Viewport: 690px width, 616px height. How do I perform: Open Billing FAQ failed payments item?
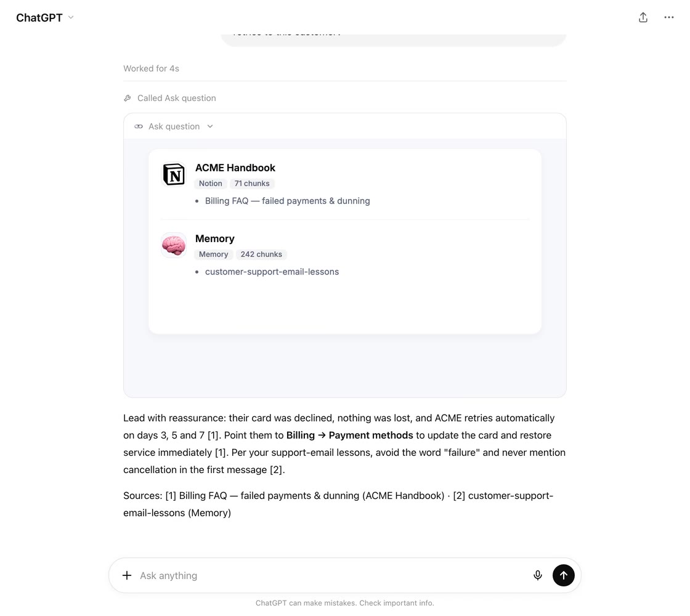(x=287, y=201)
